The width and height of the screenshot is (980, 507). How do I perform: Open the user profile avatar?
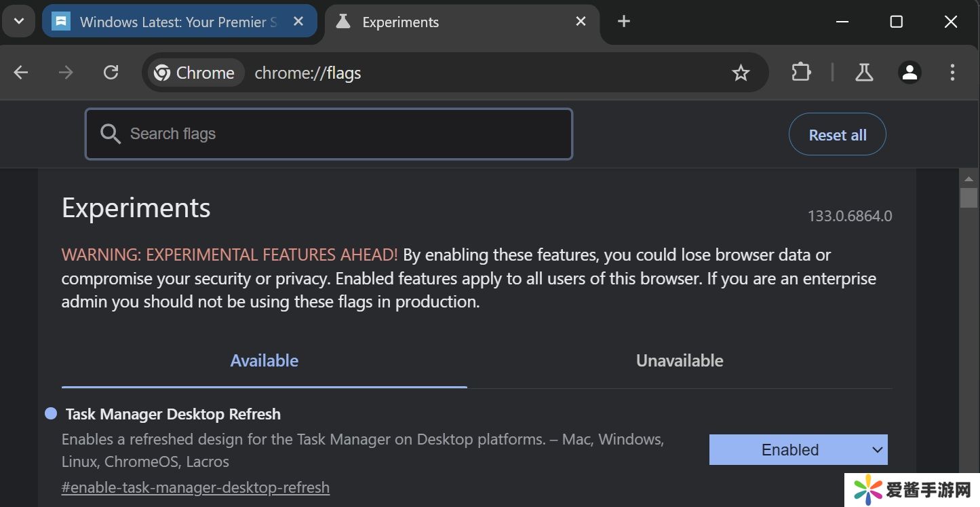point(909,73)
